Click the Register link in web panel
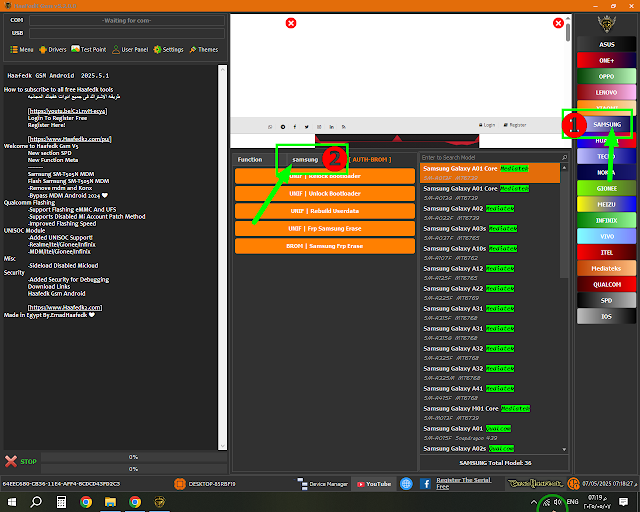The image size is (640, 512). point(515,125)
